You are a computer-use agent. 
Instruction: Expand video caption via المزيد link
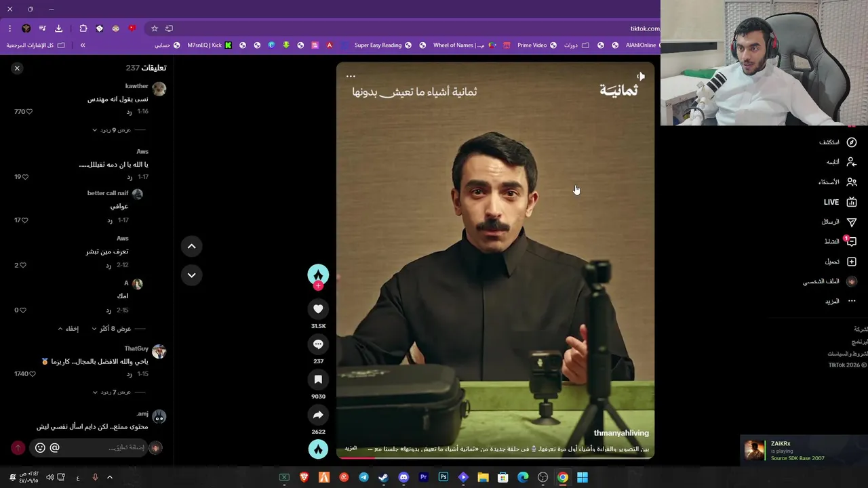351,449
